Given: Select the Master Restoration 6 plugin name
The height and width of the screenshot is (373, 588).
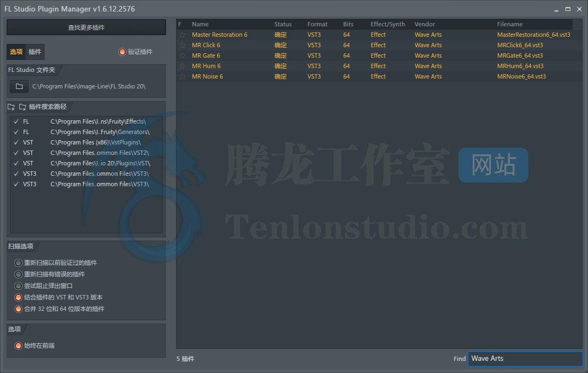Looking at the screenshot, I should coord(219,35).
